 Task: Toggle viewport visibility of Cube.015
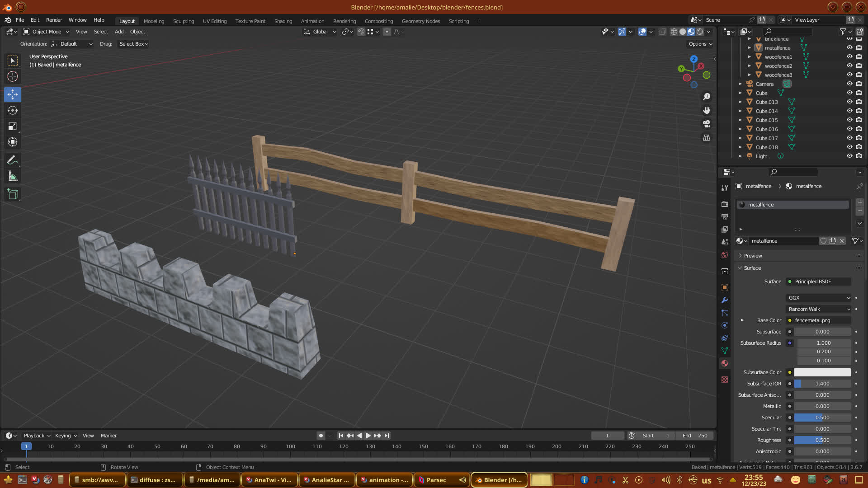[x=849, y=120]
